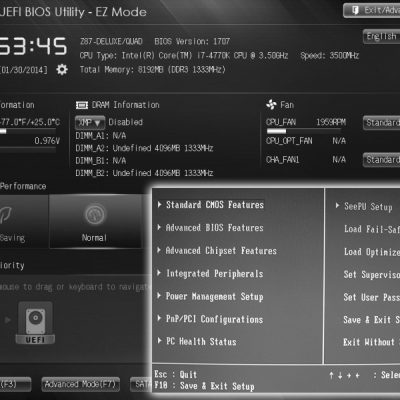
Task: Click the date 01/30/2014
Action: point(24,70)
